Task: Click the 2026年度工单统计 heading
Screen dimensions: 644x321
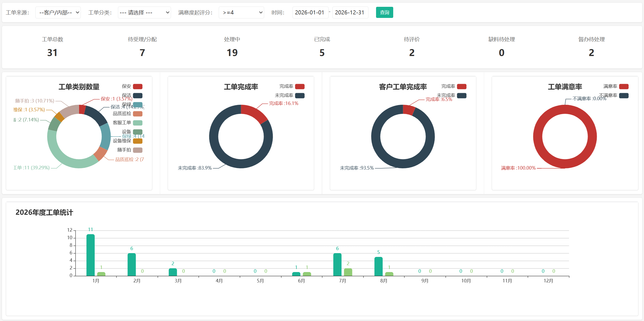Action: click(44, 212)
